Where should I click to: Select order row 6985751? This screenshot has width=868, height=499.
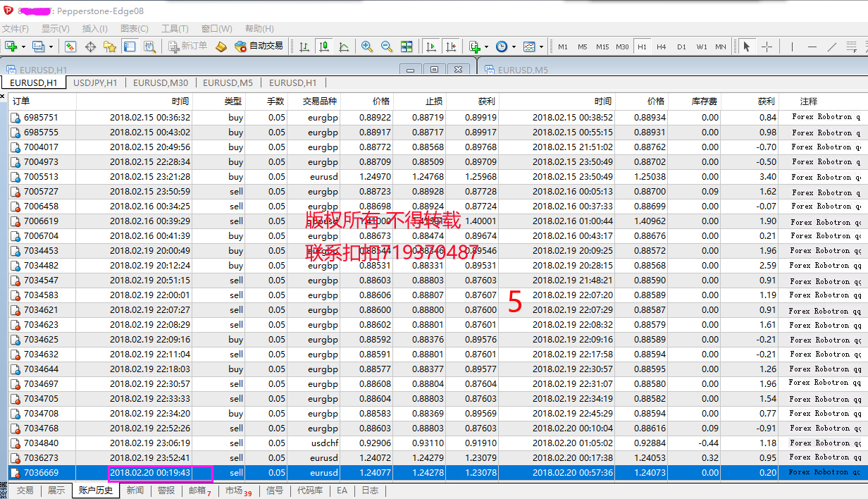point(438,118)
